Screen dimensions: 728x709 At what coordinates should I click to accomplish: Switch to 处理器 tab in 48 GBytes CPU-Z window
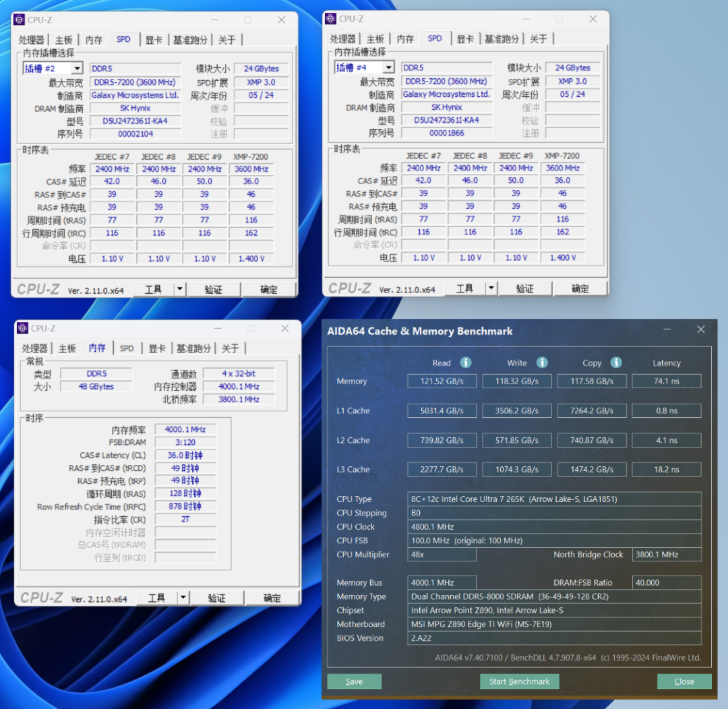click(34, 348)
